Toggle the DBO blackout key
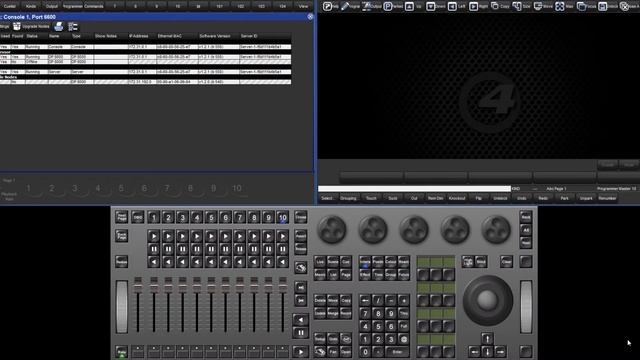Viewport: 640px width, 360px height. click(138, 217)
